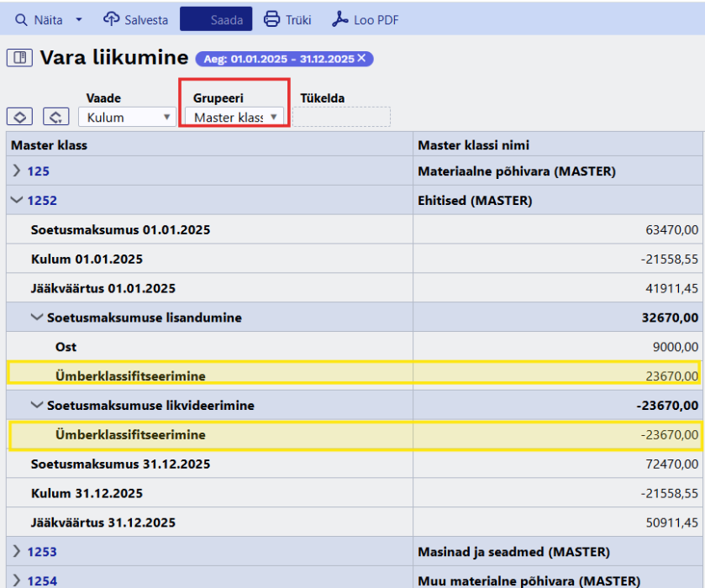Click the Salvesta cloud upload icon

pos(111,18)
